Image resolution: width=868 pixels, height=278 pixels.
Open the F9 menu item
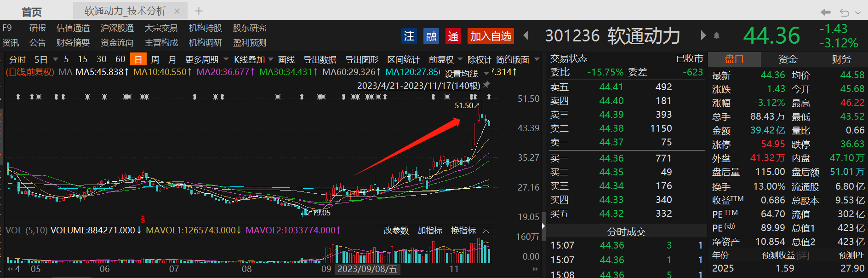pos(7,28)
